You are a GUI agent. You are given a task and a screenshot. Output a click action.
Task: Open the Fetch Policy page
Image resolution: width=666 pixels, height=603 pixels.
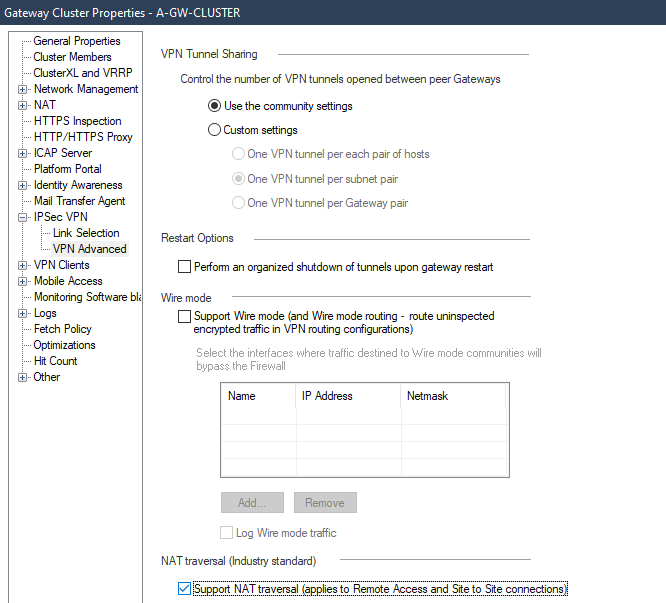[x=62, y=329]
